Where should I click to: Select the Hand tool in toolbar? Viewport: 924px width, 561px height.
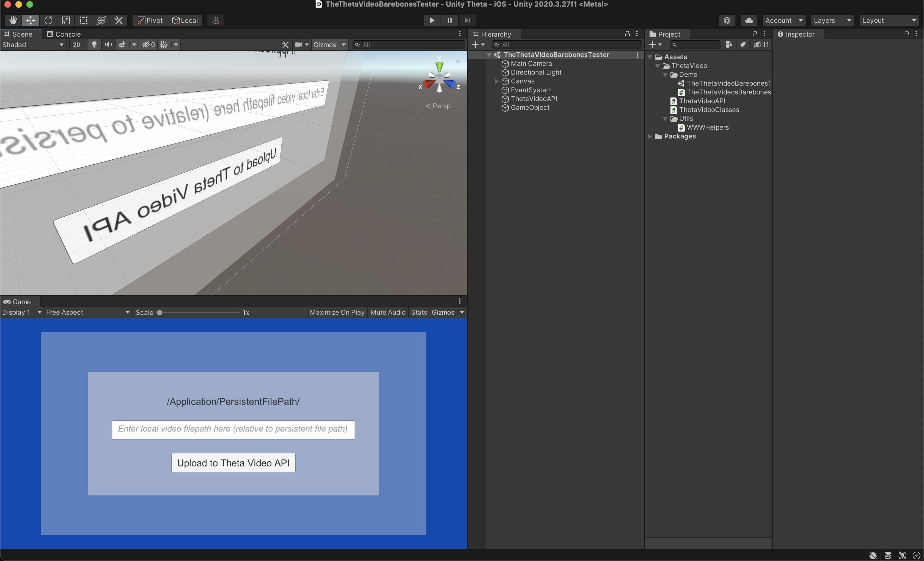tap(13, 20)
